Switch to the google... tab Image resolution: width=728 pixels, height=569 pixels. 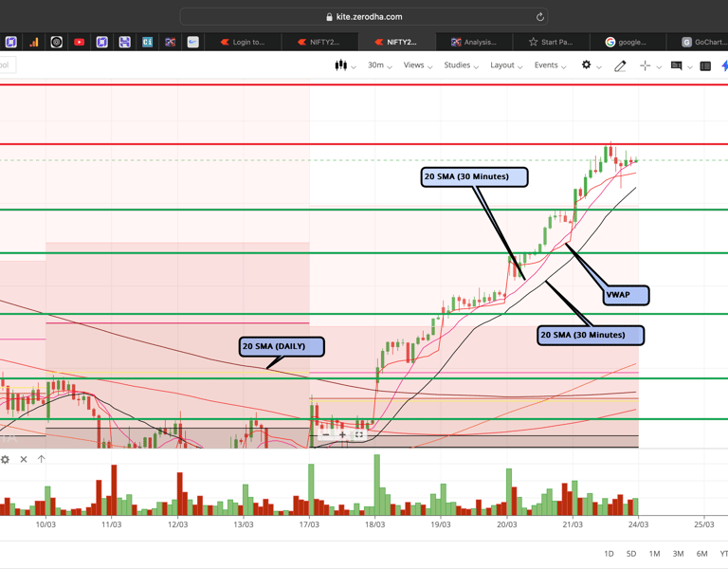(x=628, y=42)
